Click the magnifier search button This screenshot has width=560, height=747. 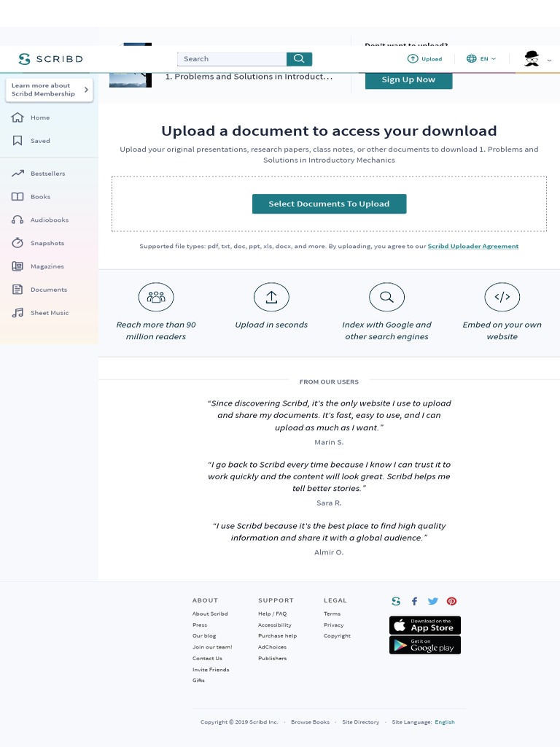tap(299, 58)
